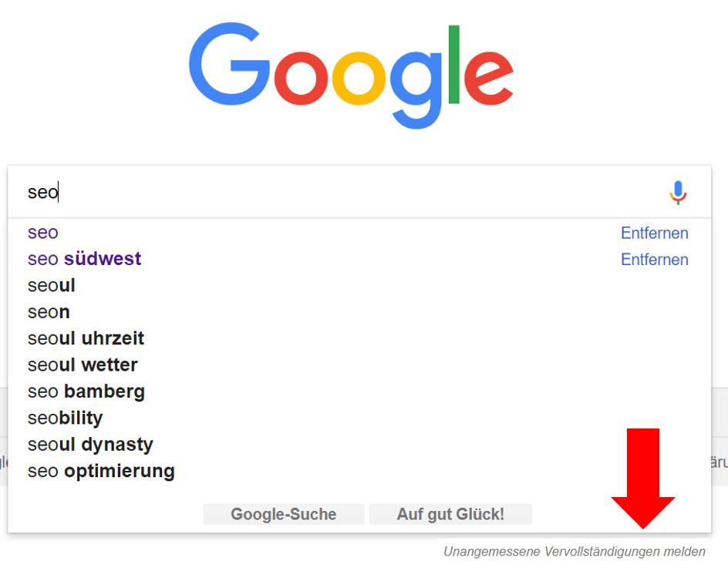Select the 'seo optimierung' suggestion
This screenshot has height=568, width=728.
100,471
